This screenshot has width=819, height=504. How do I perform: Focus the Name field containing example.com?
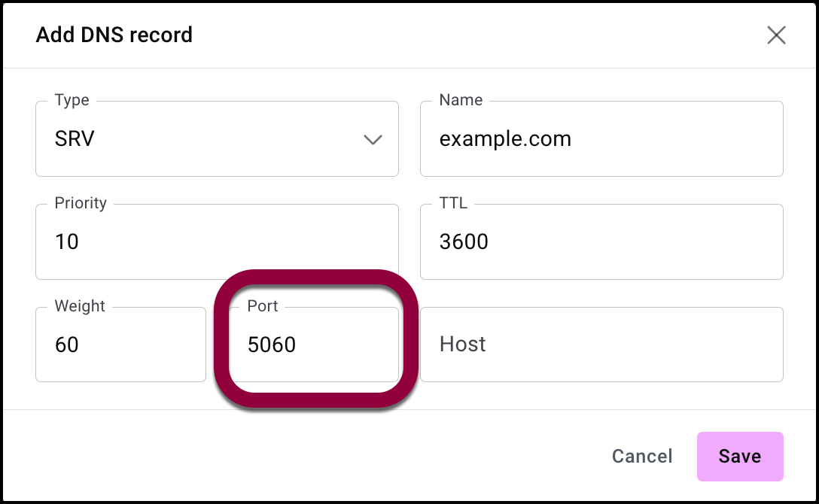pyautogui.click(x=601, y=139)
